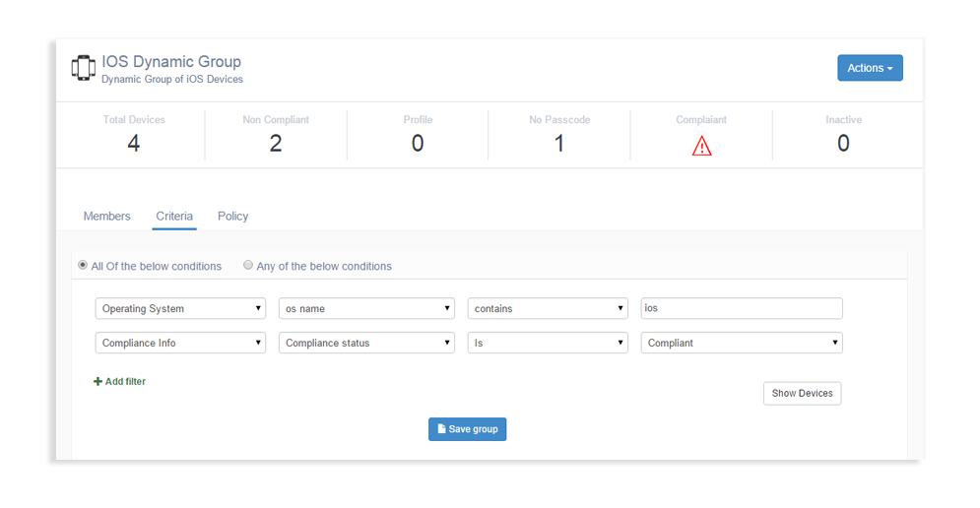This screenshot has width=980, height=508.
Task: Open the Actions dropdown button
Action: 870,68
